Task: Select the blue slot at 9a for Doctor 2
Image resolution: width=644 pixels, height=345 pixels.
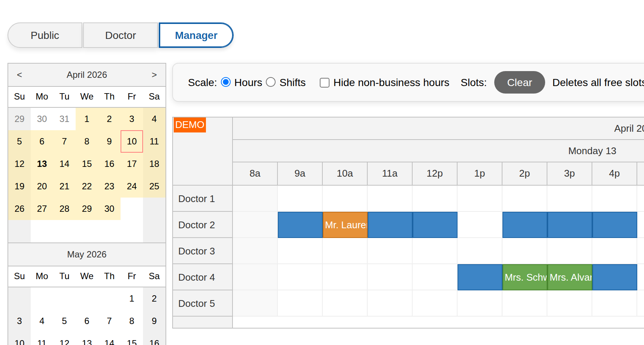Action: [x=300, y=225]
